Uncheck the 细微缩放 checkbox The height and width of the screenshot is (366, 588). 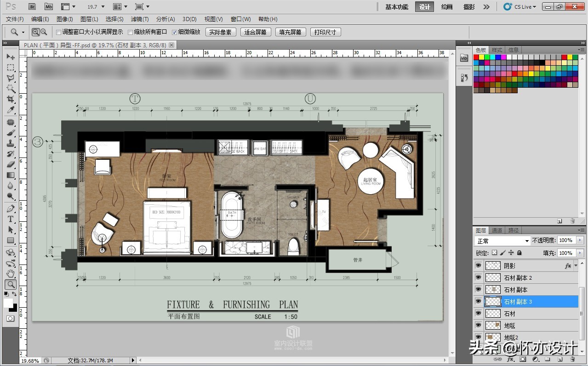pyautogui.click(x=174, y=32)
